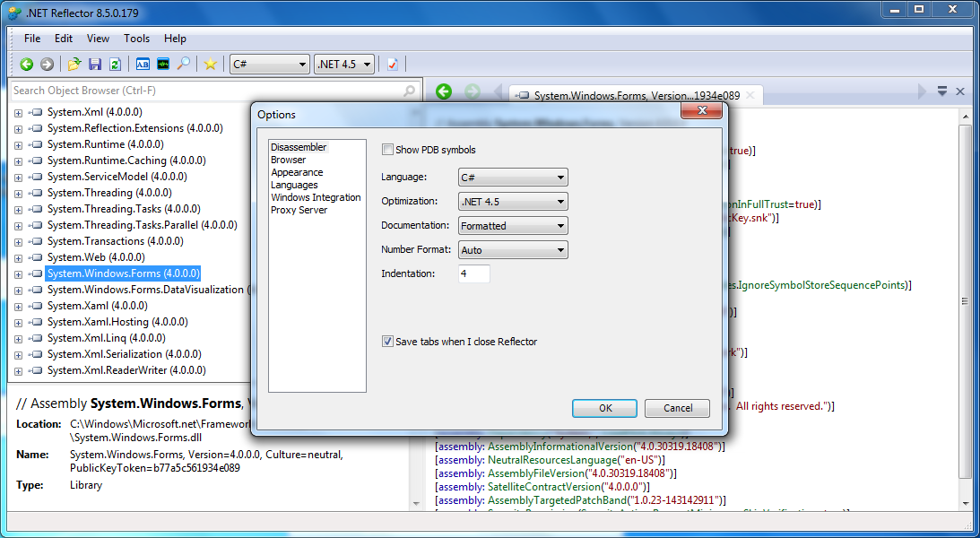
Task: Open the C# language dropdown in toolbar
Action: (269, 64)
